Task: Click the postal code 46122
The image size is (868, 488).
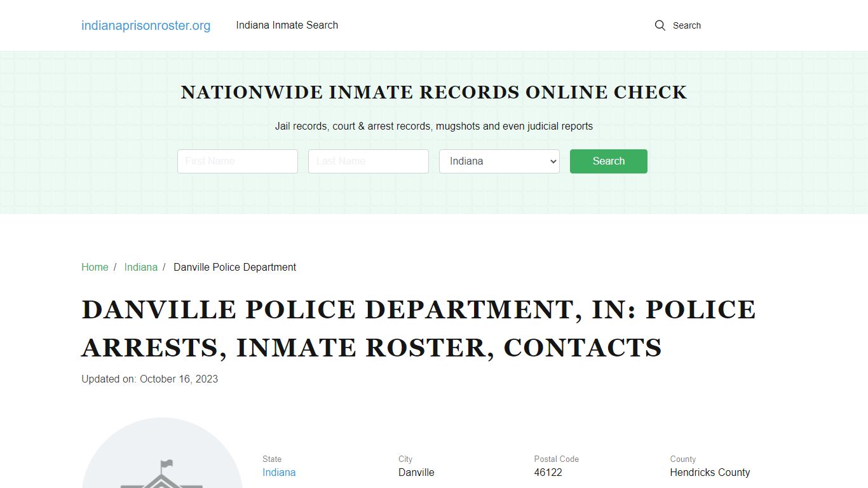Action: 548,472
